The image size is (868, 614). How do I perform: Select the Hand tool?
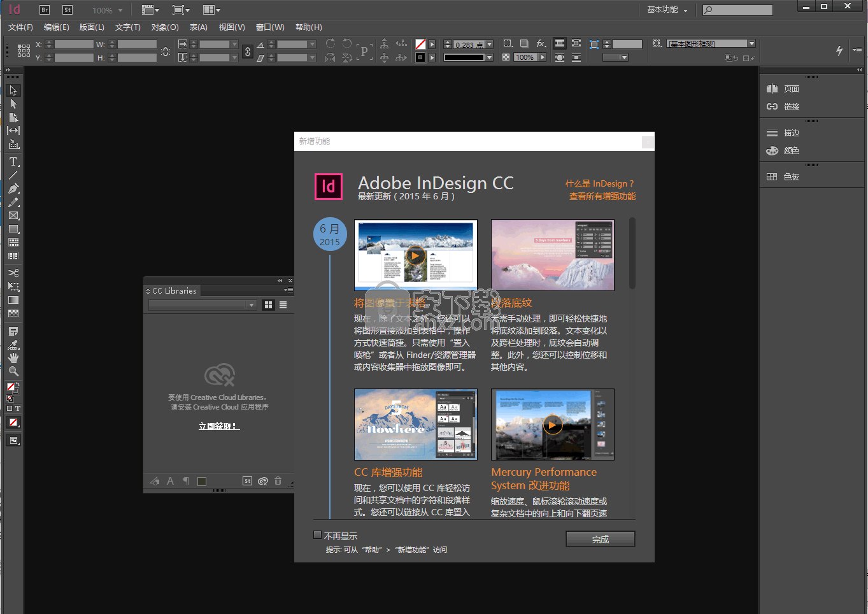pos(13,358)
